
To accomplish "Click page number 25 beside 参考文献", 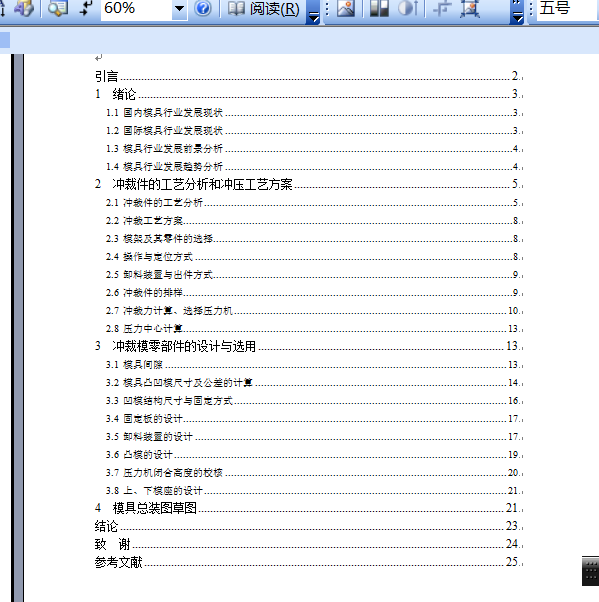I will click(512, 562).
